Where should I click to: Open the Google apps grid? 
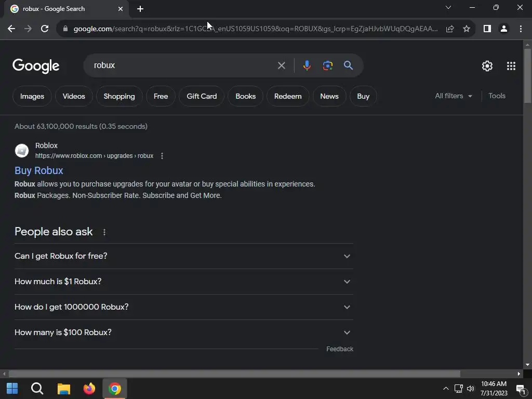pos(511,66)
